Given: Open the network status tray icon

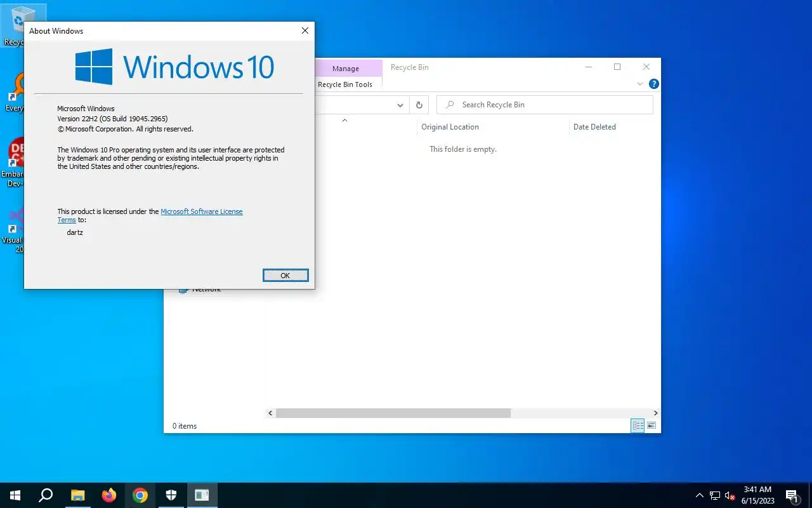Looking at the screenshot, I should click(715, 495).
